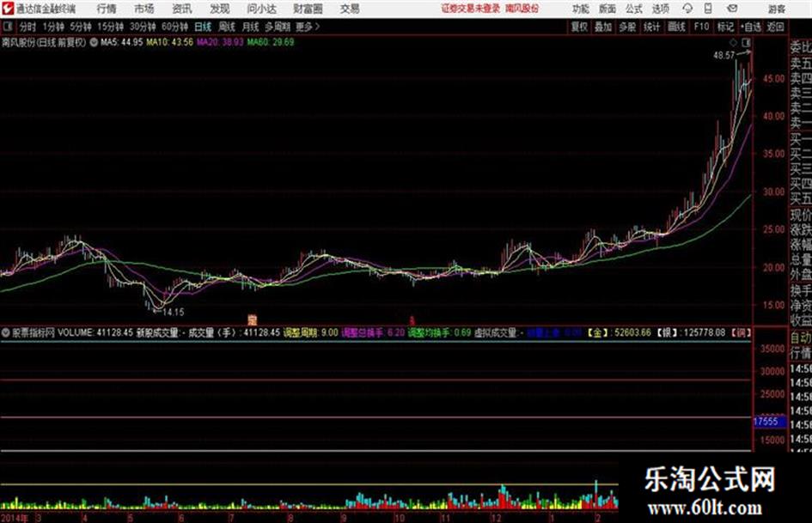Select the 周线 weekly period tab

[227, 27]
